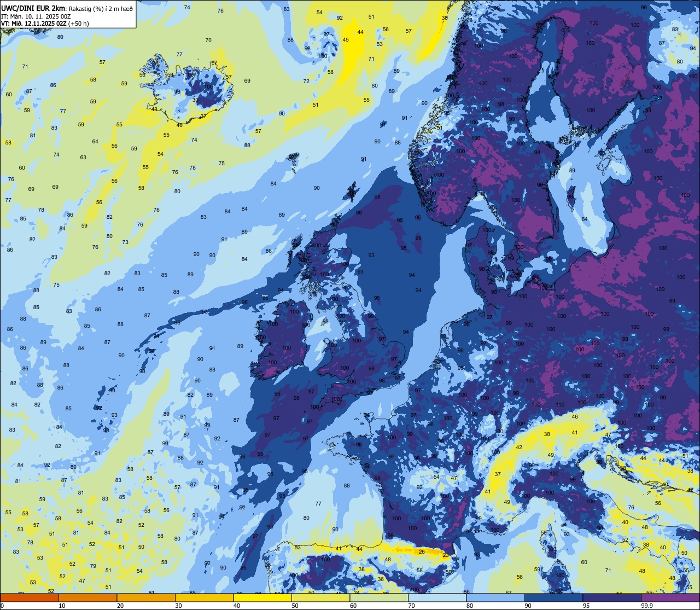
Task: Click the yellow-green 50–60 legend segment
Action: 320,597
